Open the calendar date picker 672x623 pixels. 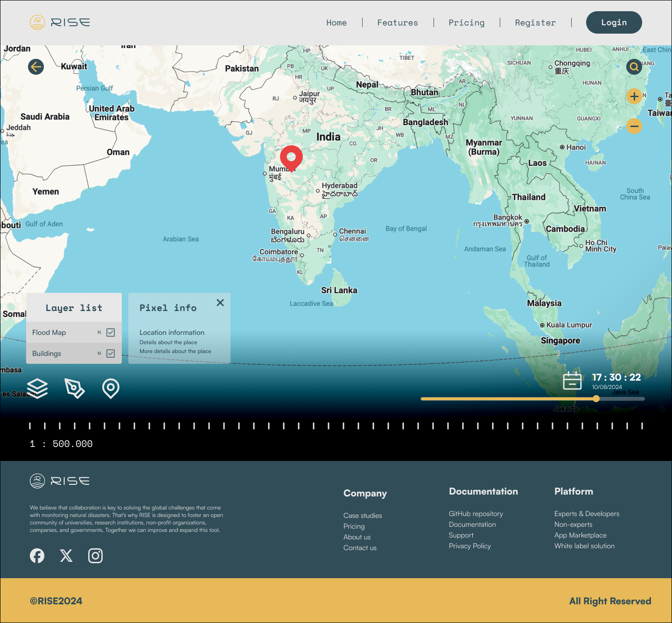coord(572,381)
